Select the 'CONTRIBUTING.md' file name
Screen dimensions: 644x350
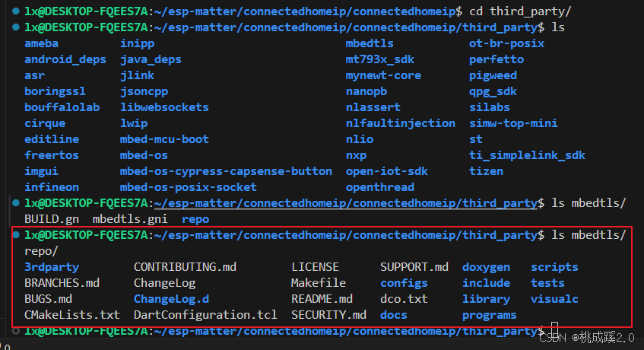(186, 267)
